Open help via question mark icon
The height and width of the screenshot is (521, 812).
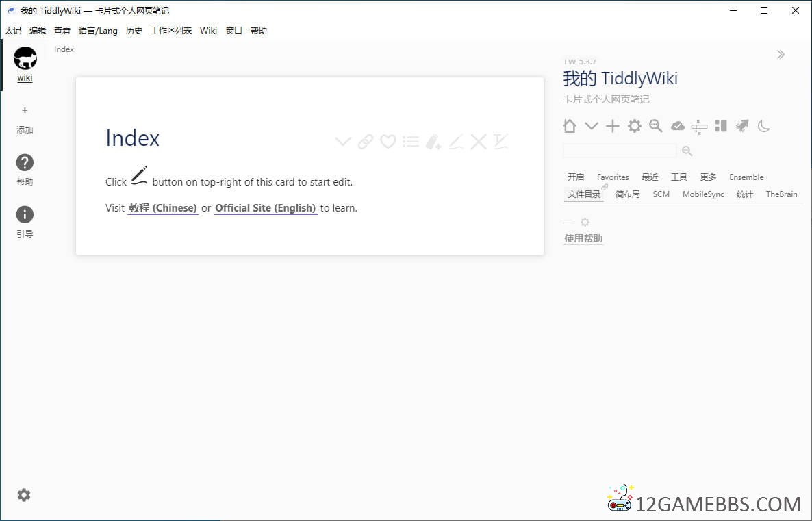[25, 163]
